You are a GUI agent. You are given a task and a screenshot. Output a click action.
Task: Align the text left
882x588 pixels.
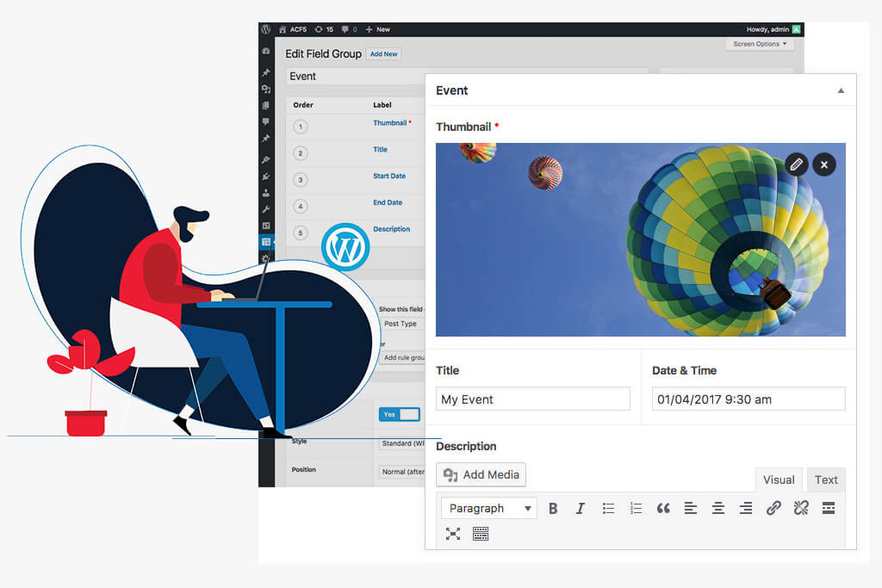click(691, 508)
